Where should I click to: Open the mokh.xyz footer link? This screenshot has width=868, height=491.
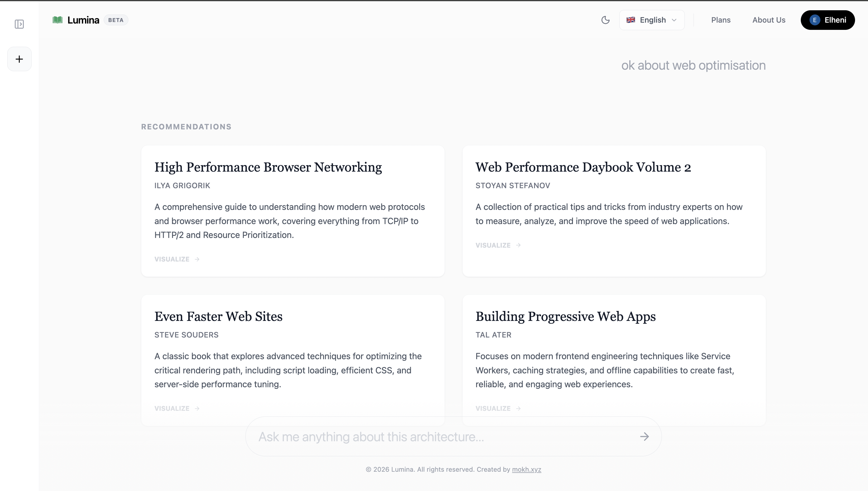coord(526,469)
